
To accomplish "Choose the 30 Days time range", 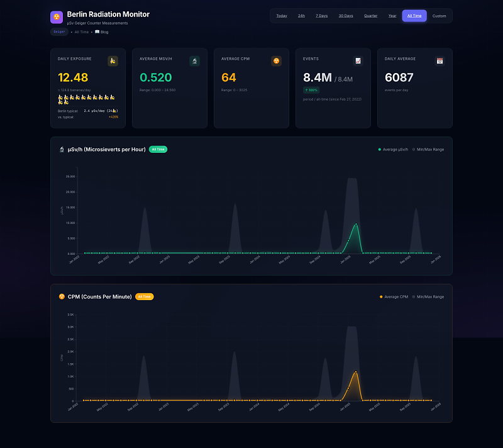I will tap(345, 16).
